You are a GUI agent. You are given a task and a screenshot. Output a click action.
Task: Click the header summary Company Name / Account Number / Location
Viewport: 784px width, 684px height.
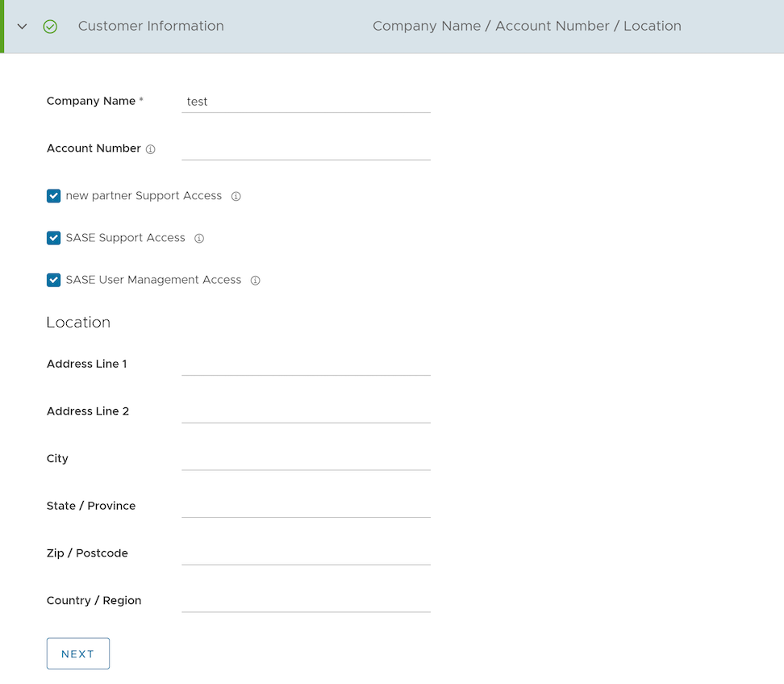coord(527,26)
